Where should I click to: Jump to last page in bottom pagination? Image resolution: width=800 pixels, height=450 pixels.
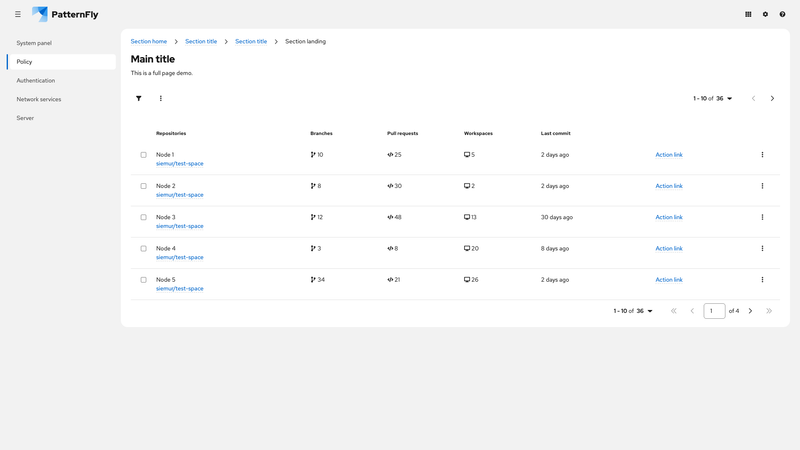tap(769, 311)
